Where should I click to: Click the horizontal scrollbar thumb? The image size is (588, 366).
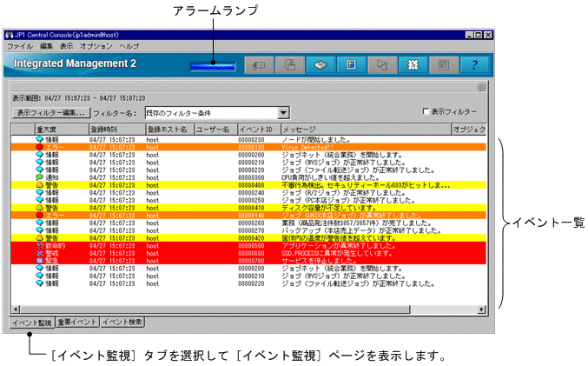point(215,309)
